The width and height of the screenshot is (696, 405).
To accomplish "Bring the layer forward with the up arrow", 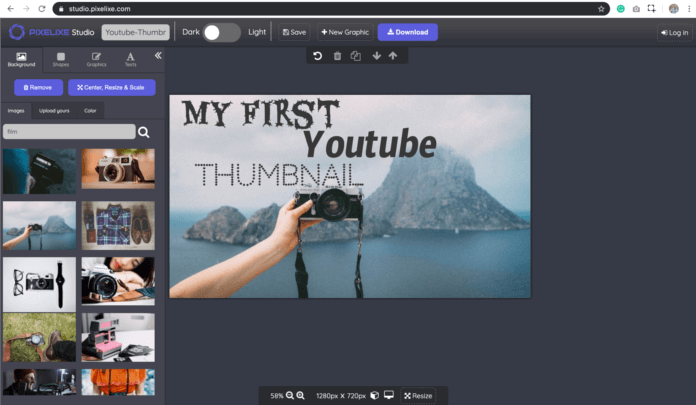I will tap(392, 56).
